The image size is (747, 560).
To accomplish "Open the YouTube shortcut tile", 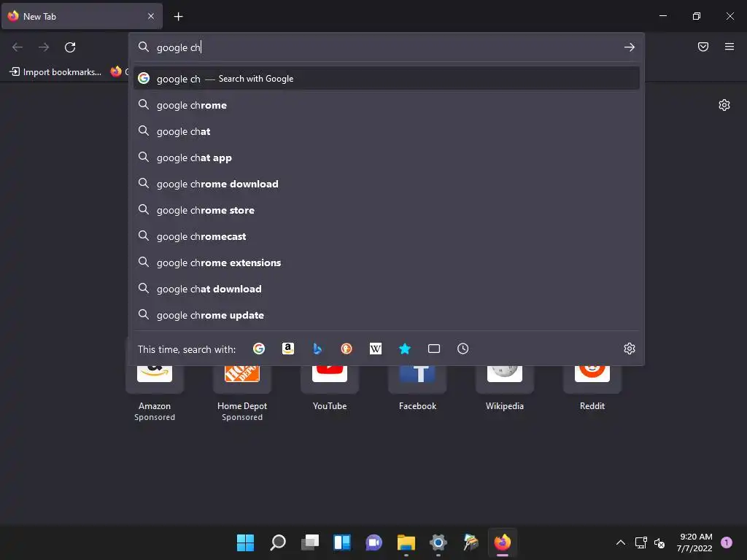I will [x=330, y=388].
